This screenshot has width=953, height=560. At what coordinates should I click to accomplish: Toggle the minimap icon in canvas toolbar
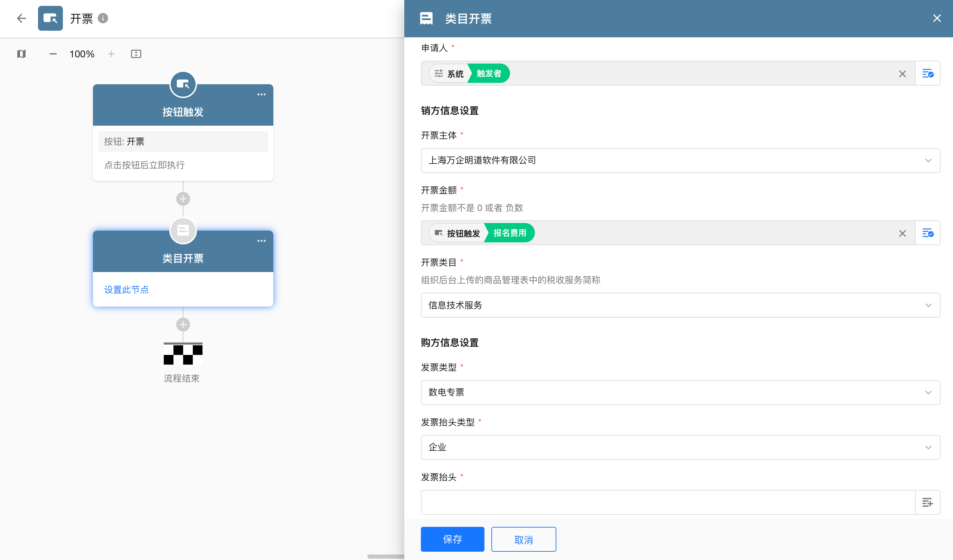pos(21,54)
